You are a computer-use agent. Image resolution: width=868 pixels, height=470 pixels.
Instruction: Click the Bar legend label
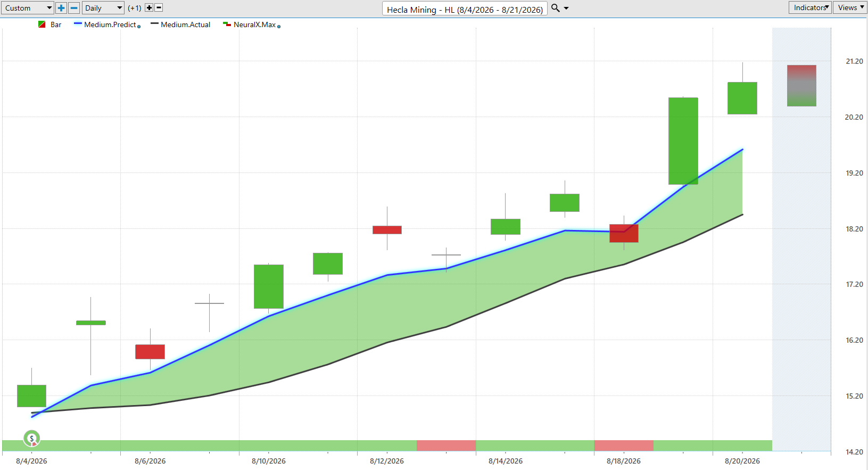56,24
